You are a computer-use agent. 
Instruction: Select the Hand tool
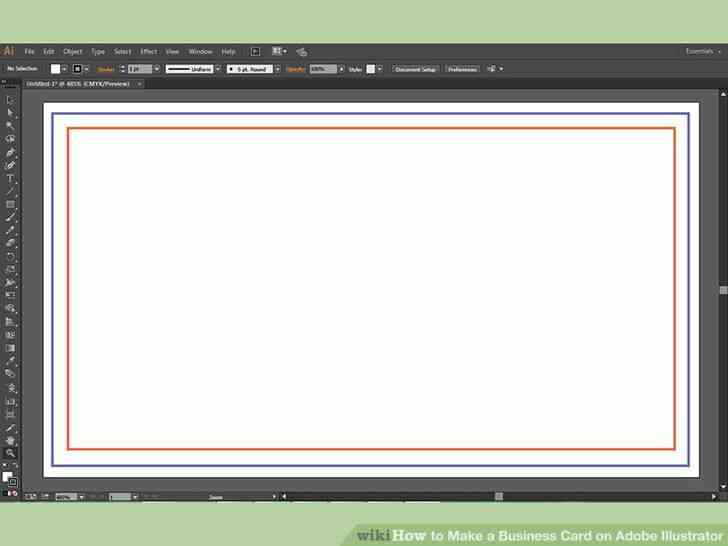[x=10, y=441]
